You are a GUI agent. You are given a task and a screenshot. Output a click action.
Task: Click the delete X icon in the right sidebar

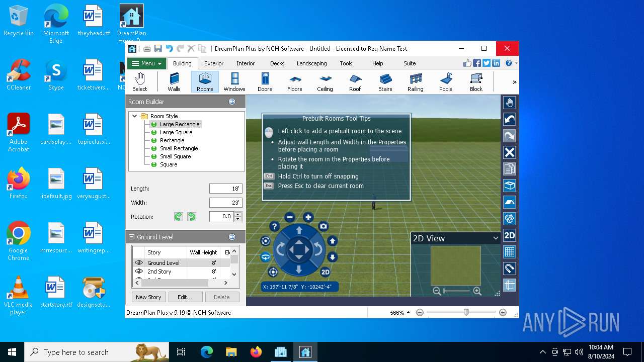point(510,152)
